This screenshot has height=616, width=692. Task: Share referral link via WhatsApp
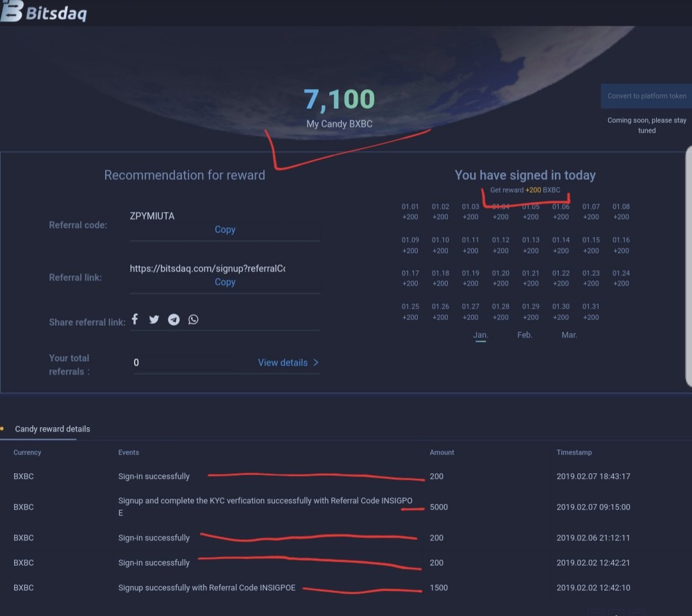point(194,320)
